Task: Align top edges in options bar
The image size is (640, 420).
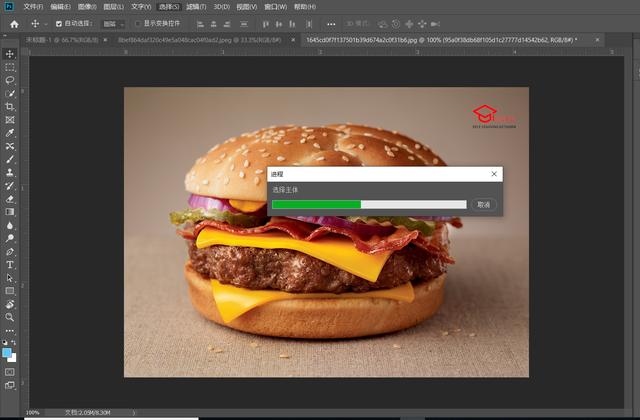Action: [266, 24]
